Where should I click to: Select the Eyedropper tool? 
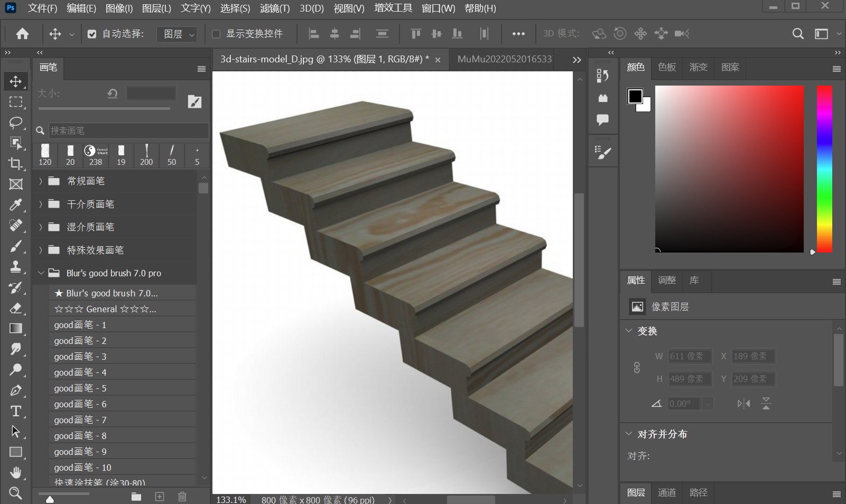(x=16, y=204)
